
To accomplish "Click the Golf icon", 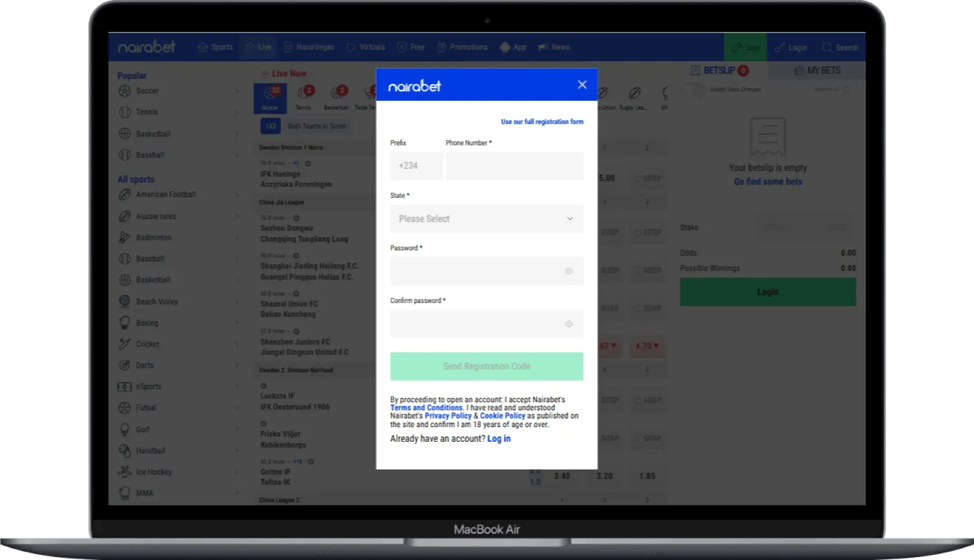I will pos(125,430).
